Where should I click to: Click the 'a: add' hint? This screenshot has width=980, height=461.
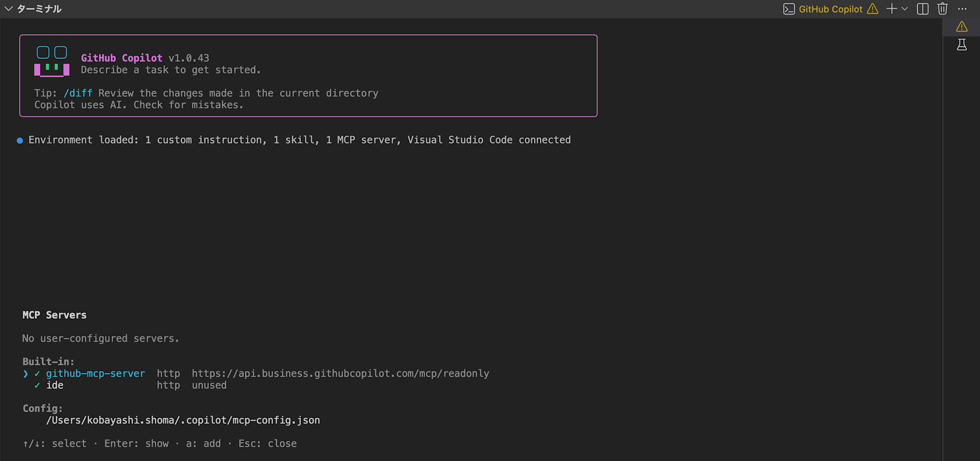click(203, 443)
